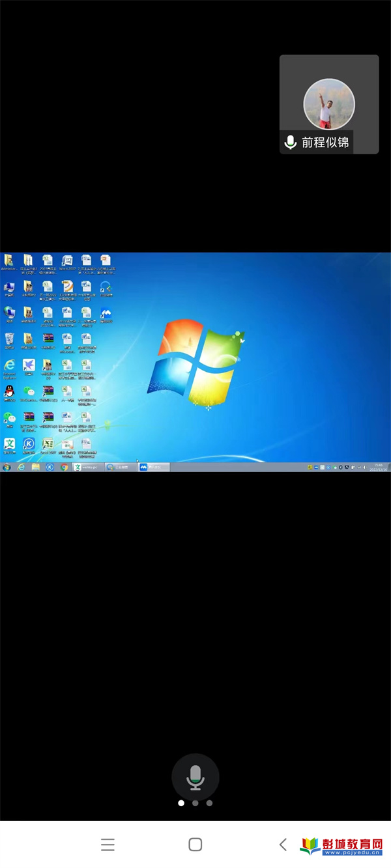
Task: Open the Recycle Bin on the shared desktop
Action: pyautogui.click(x=9, y=341)
